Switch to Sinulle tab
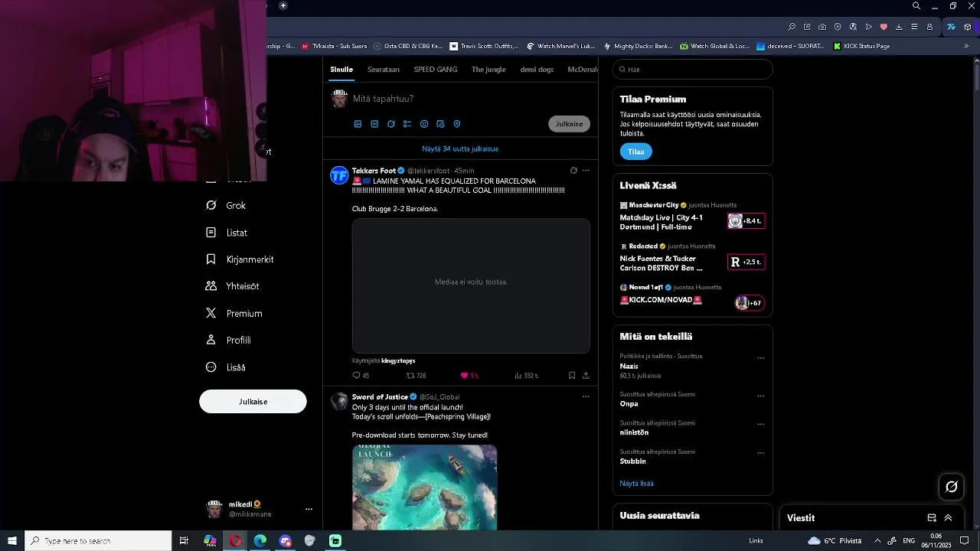The height and width of the screenshot is (551, 980). (x=341, y=70)
